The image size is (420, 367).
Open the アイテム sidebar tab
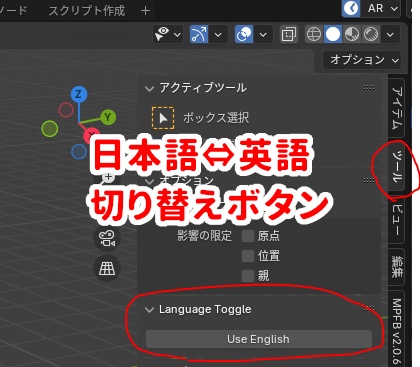(397, 107)
